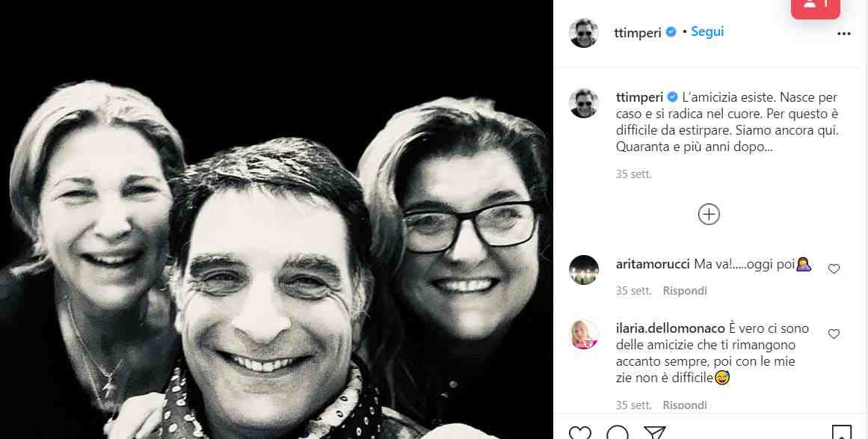
Task: Load more comments with plus button
Action: coord(709,215)
